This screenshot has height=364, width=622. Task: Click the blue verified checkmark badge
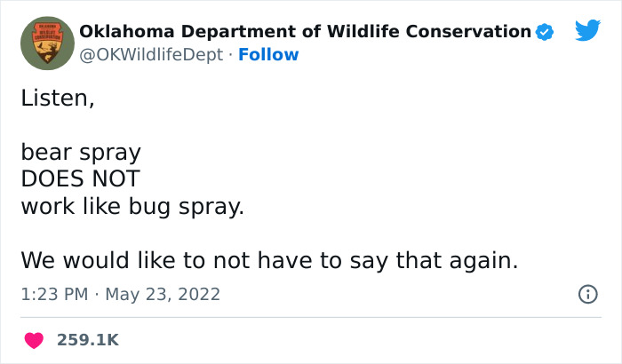pos(546,32)
